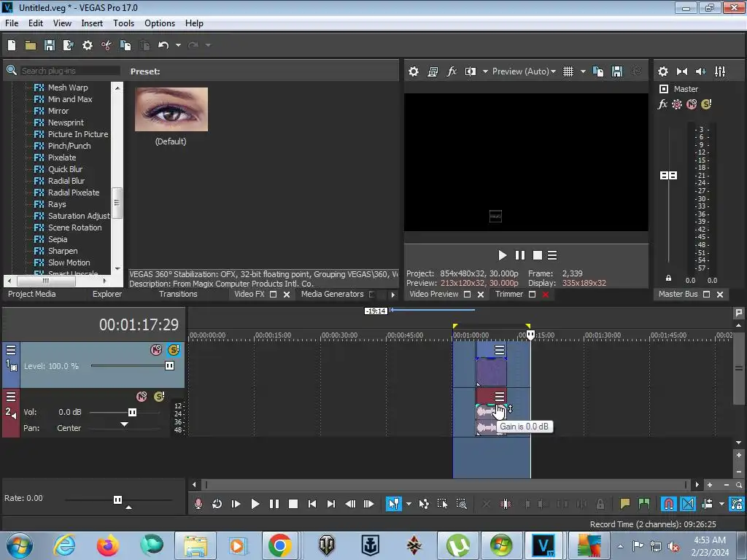747x560 pixels.
Task: Click the Dim Output speaker icon
Action: pyautogui.click(x=701, y=71)
